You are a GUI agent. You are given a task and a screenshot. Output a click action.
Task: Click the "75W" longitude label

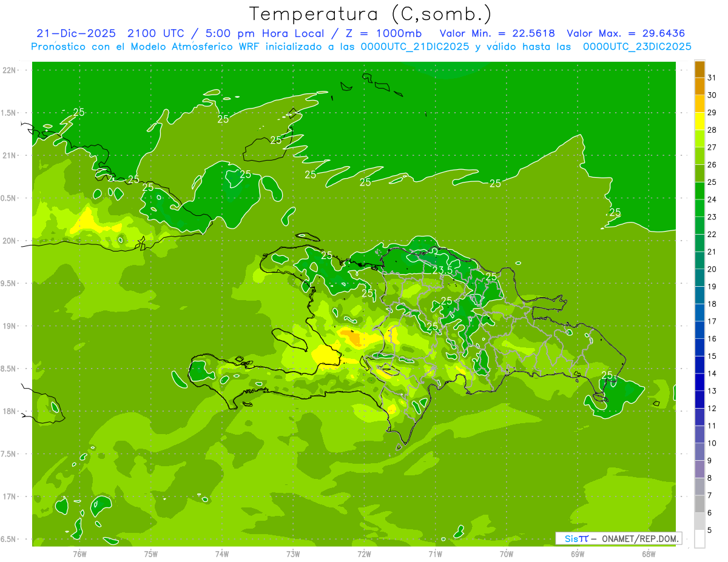coord(151,554)
